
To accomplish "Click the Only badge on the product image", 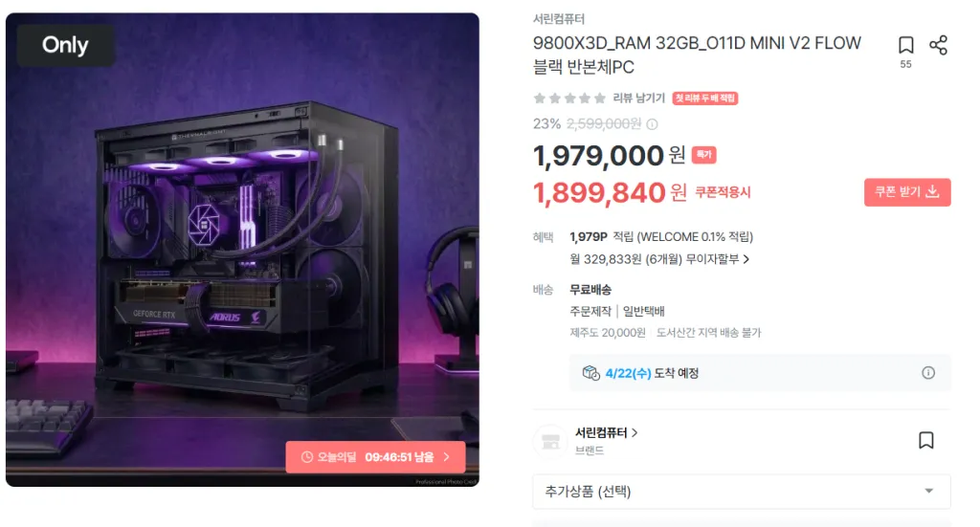I will [66, 45].
